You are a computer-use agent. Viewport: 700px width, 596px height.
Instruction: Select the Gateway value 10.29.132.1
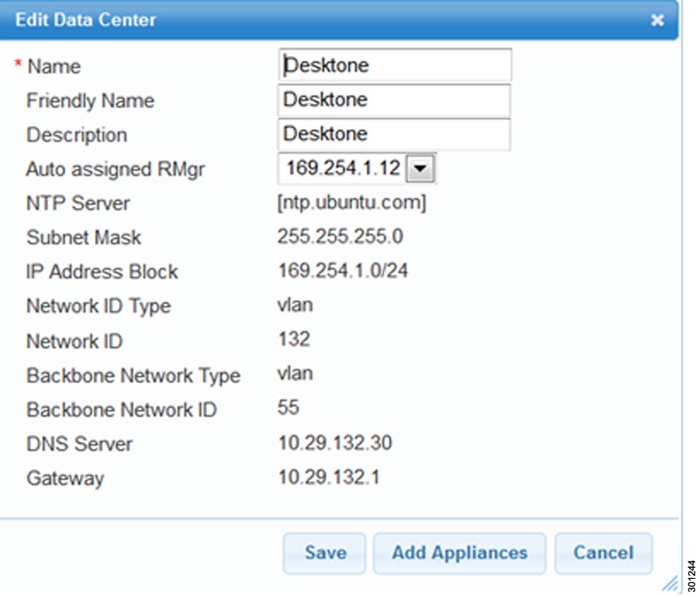click(x=329, y=477)
